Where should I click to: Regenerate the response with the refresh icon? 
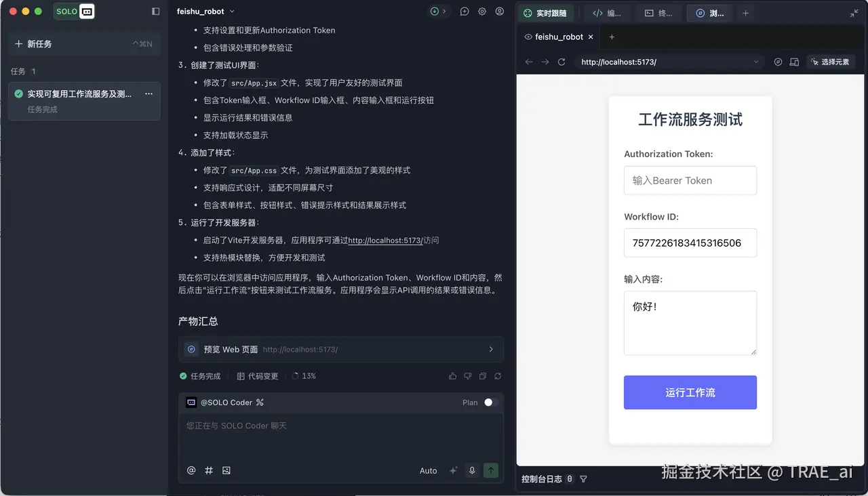[x=498, y=376]
